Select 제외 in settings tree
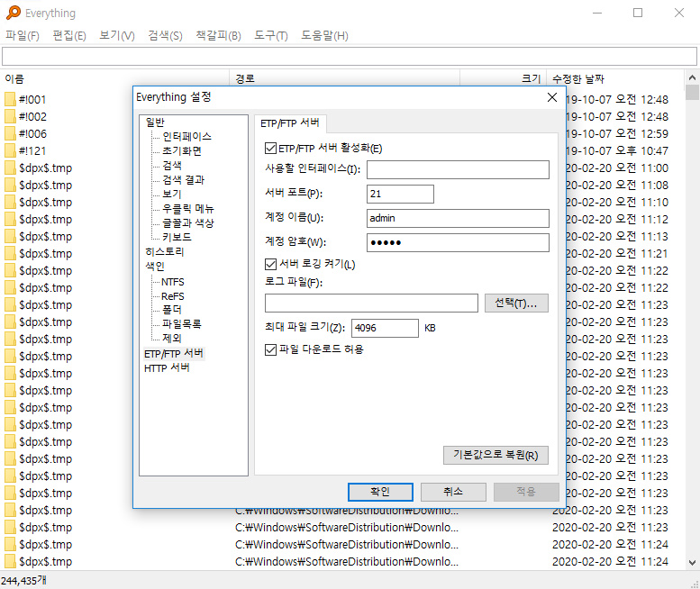 click(x=172, y=339)
